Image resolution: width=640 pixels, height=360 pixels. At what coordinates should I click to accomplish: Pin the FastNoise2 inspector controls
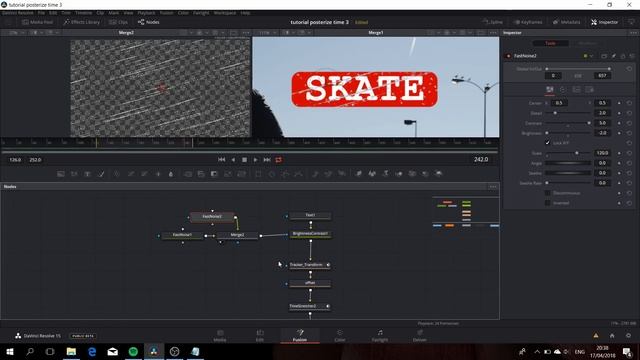[613, 56]
